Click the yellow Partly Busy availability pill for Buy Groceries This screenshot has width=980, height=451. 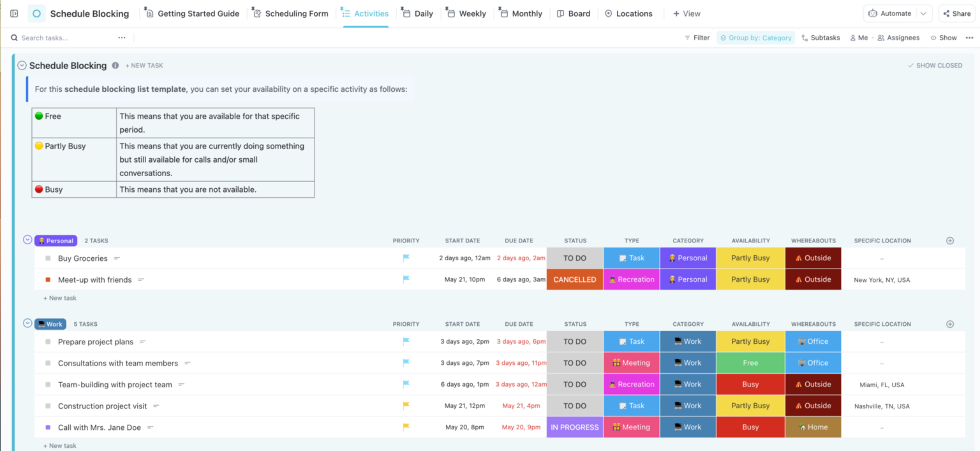coord(750,258)
